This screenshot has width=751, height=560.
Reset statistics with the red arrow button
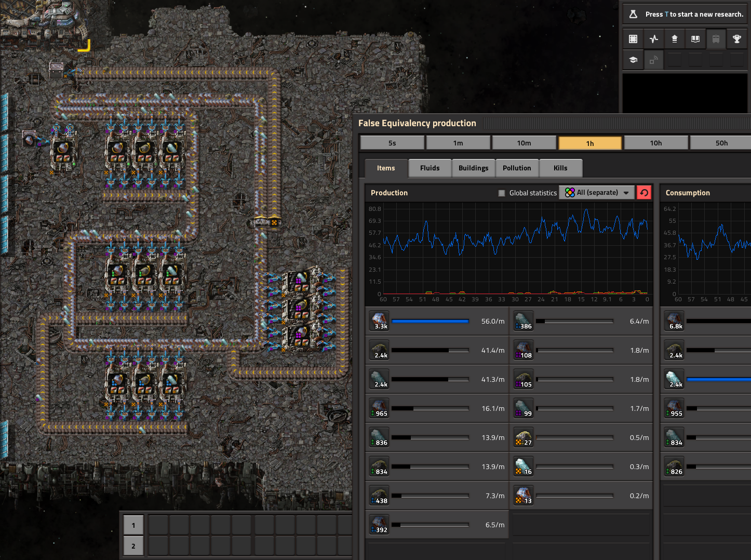pyautogui.click(x=644, y=193)
